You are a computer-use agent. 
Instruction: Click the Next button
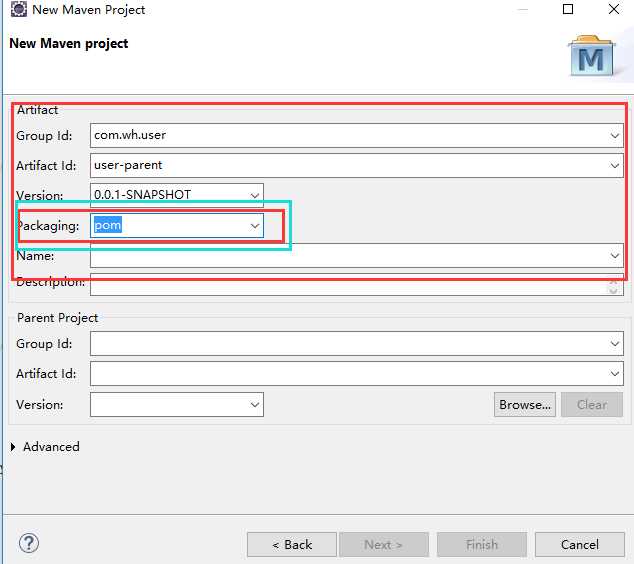[x=384, y=545]
